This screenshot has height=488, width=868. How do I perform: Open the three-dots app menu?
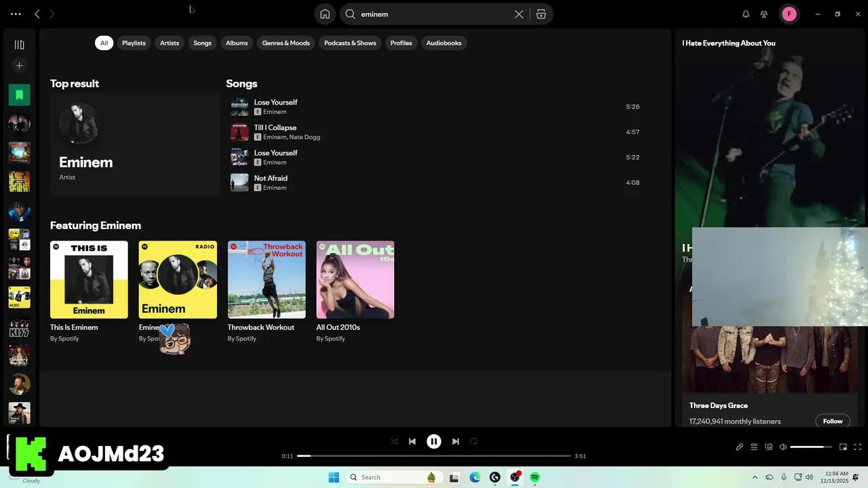16,14
